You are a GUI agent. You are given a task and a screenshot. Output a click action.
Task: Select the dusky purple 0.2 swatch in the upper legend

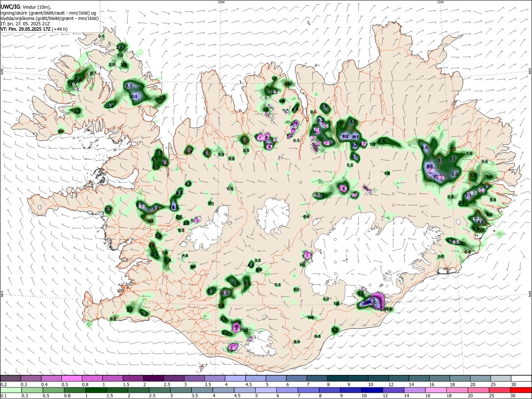(x=11, y=379)
